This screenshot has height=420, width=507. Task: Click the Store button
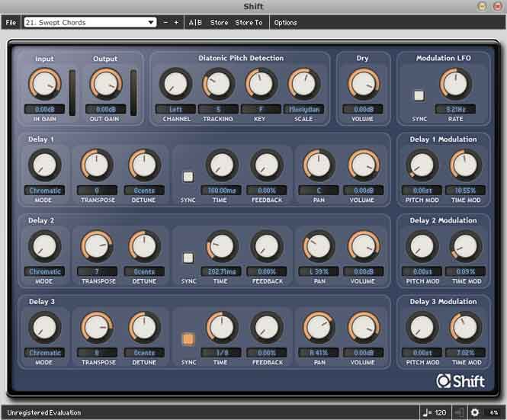click(x=219, y=22)
